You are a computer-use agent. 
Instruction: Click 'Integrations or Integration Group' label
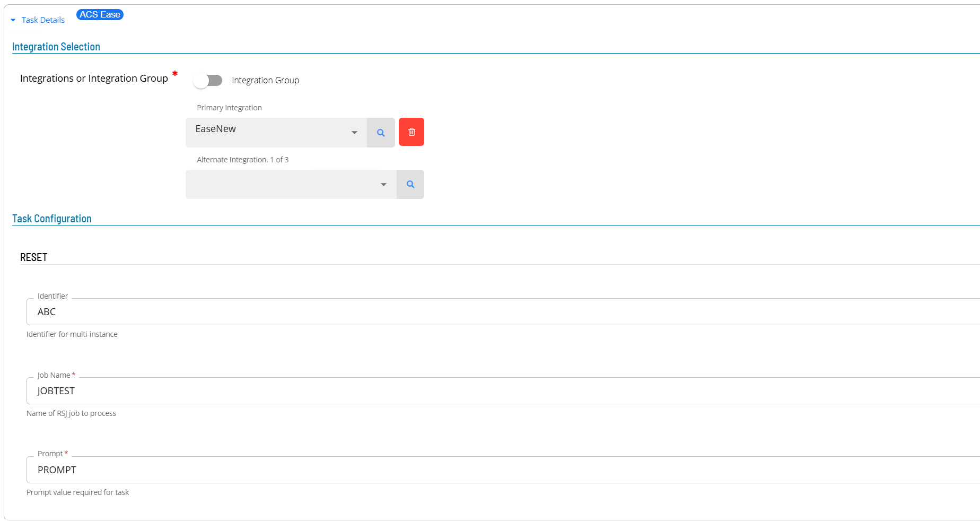point(94,79)
